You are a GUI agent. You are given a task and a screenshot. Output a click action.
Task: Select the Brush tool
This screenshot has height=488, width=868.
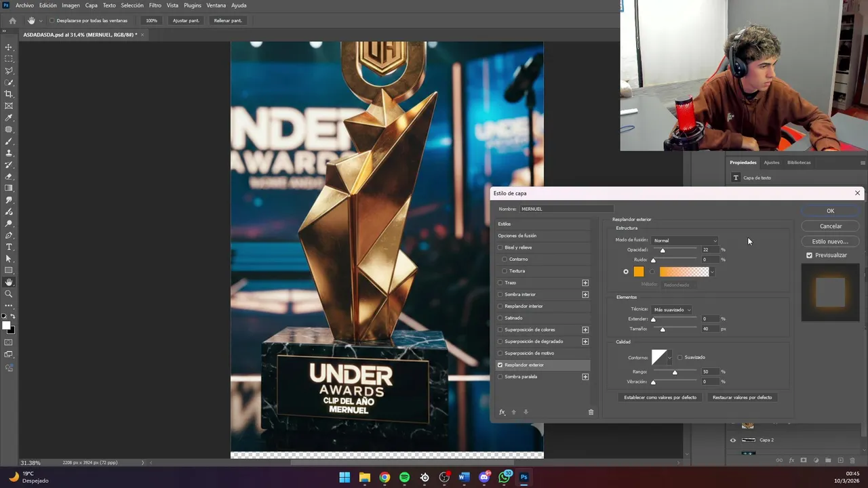pos(9,142)
